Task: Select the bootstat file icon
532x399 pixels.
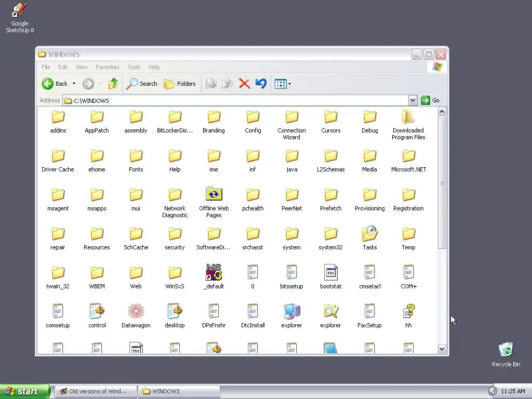Action: (331, 272)
